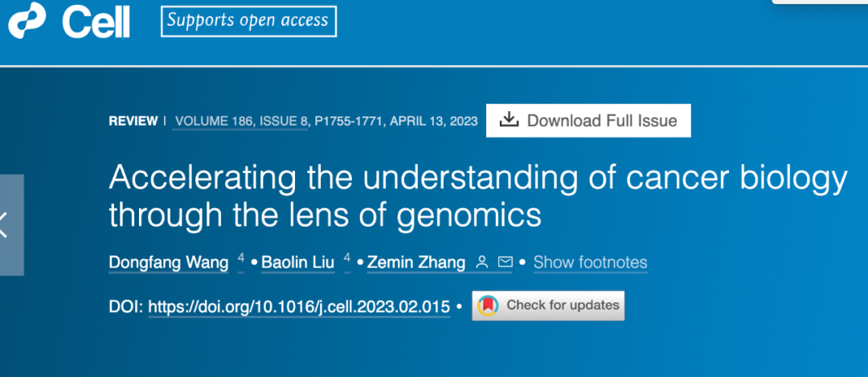Open footnote 4 beside Dongfang Wang
868x377 pixels.
coord(240,259)
